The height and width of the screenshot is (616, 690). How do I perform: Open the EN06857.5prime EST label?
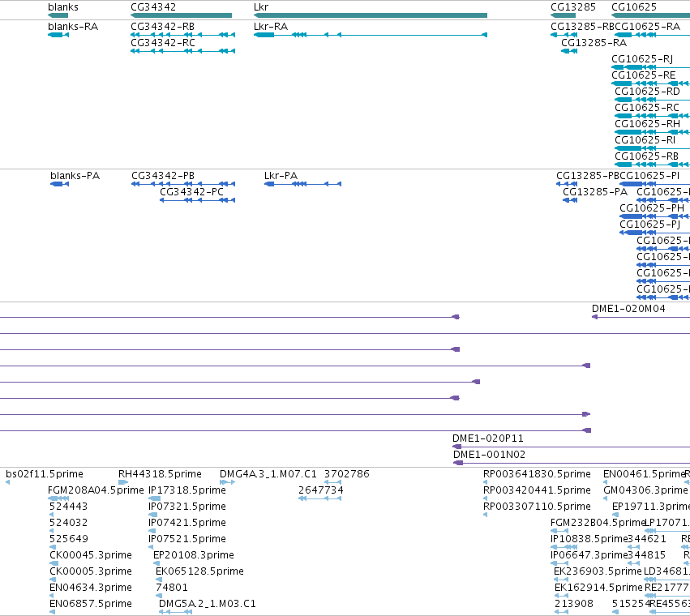91,604
